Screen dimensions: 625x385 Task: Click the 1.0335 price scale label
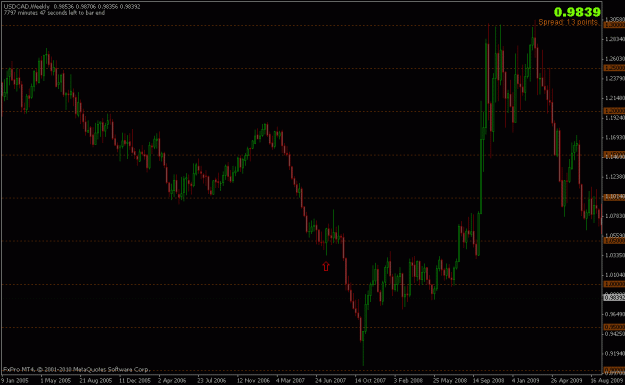(x=615, y=255)
